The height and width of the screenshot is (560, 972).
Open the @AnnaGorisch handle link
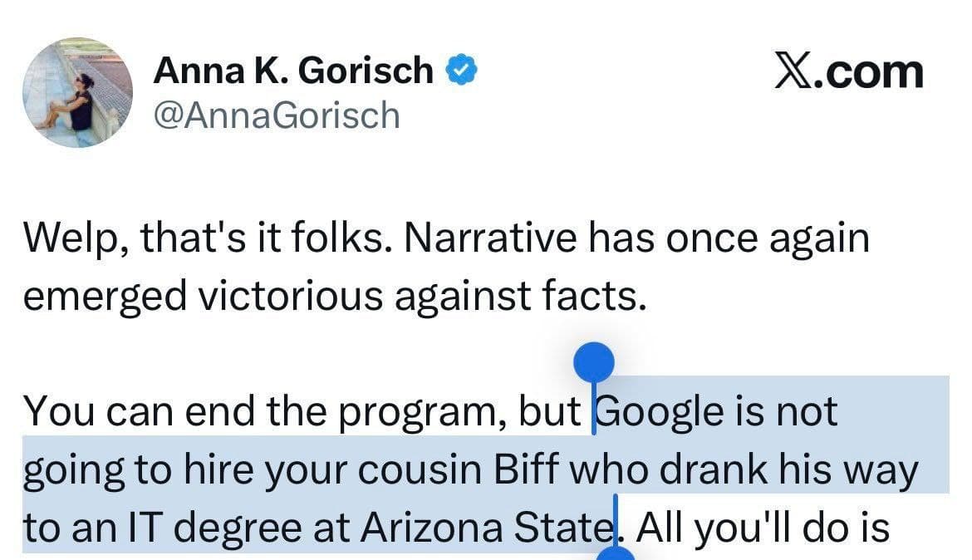pos(277,115)
